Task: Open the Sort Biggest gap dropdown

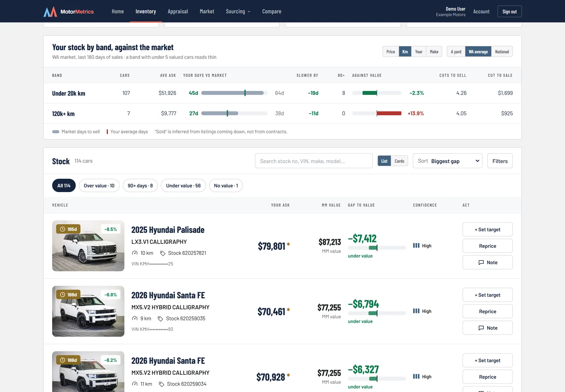Action: click(448, 161)
